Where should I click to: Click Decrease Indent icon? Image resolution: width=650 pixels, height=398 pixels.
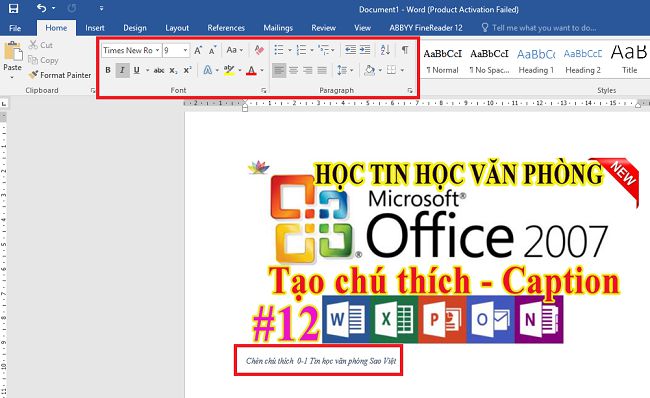(351, 50)
